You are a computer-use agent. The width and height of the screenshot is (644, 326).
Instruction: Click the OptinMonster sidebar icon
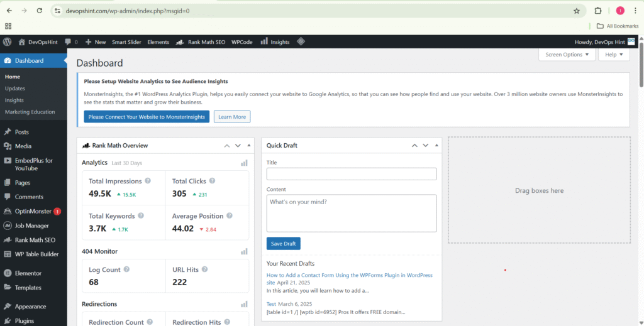click(x=8, y=212)
